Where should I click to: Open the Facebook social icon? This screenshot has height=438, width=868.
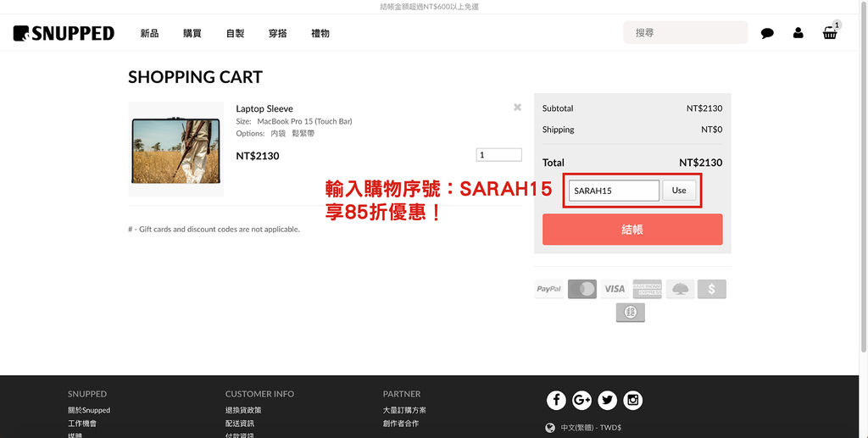(556, 400)
